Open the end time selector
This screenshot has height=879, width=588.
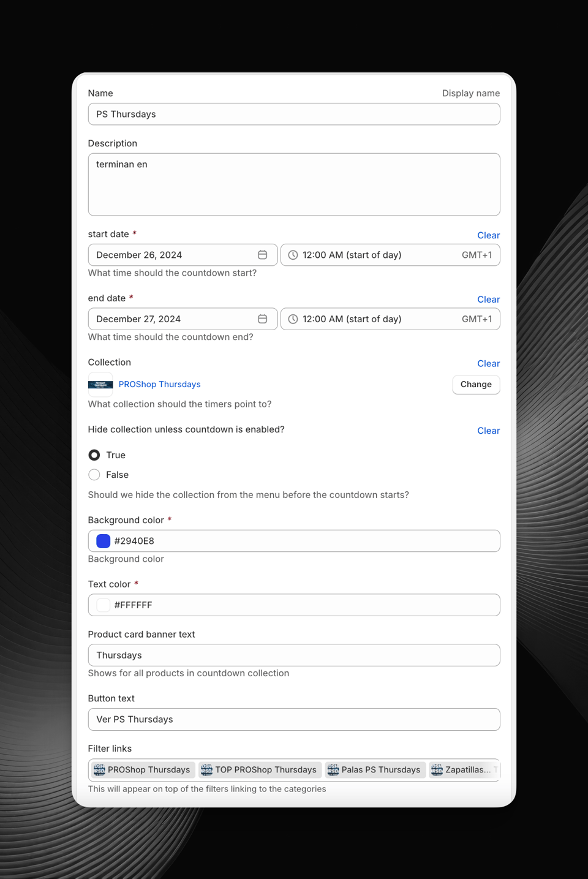[390, 319]
